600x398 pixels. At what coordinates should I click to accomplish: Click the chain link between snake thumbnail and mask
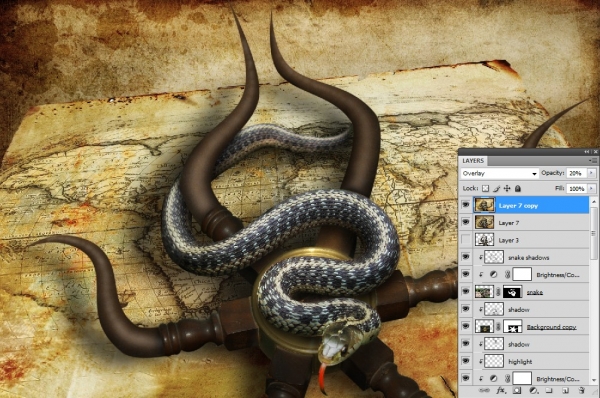(498, 292)
